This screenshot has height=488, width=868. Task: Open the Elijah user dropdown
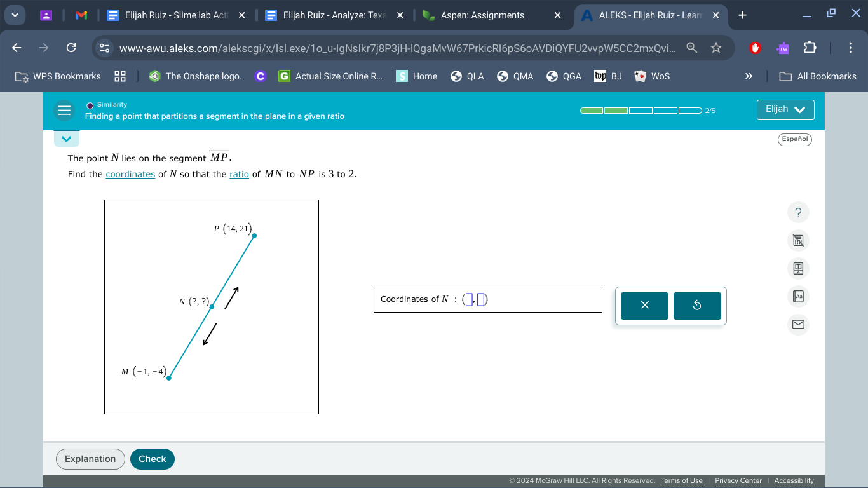point(785,109)
